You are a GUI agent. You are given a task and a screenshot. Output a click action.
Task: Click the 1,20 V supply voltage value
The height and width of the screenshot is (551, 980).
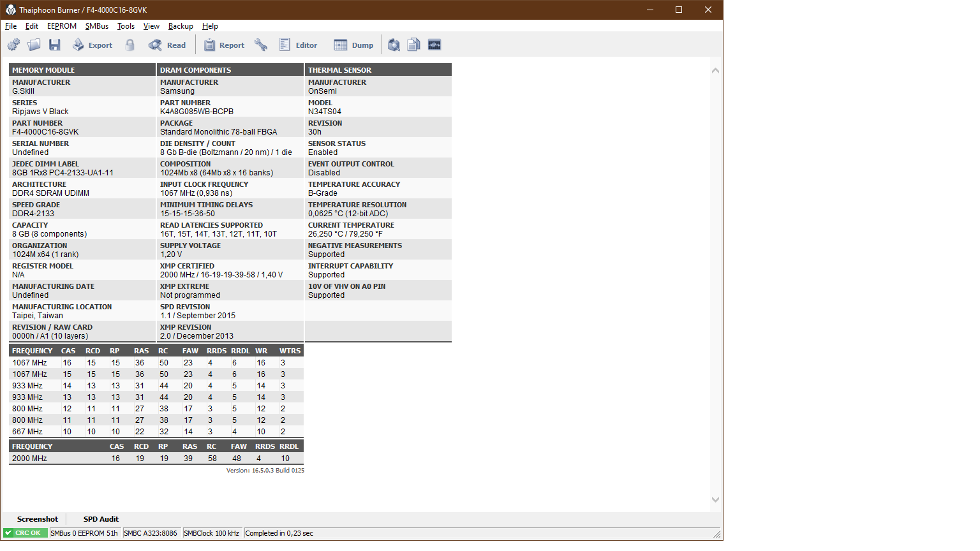click(171, 254)
